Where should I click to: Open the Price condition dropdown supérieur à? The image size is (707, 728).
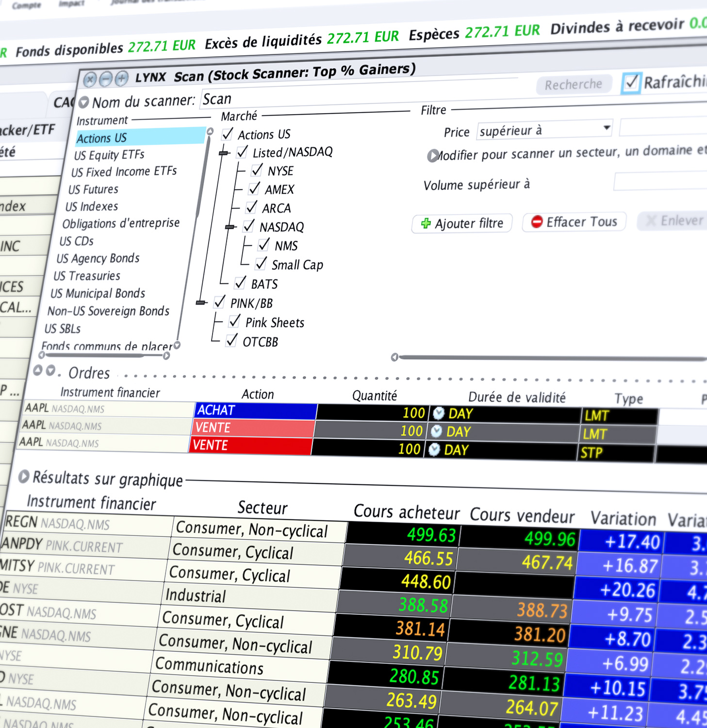pyautogui.click(x=544, y=130)
